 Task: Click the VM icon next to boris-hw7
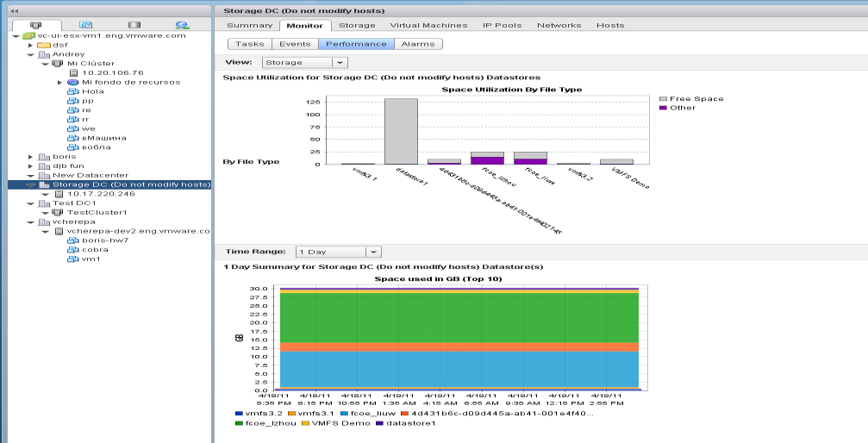coord(72,240)
